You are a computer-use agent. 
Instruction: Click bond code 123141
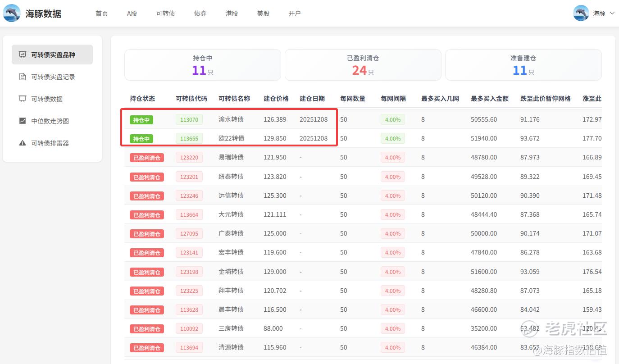[x=189, y=252]
